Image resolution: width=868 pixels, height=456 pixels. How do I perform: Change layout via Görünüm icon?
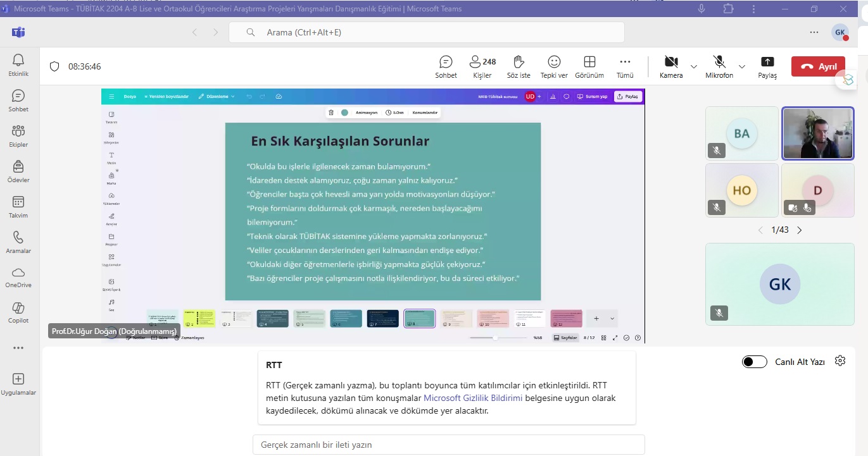tap(589, 66)
